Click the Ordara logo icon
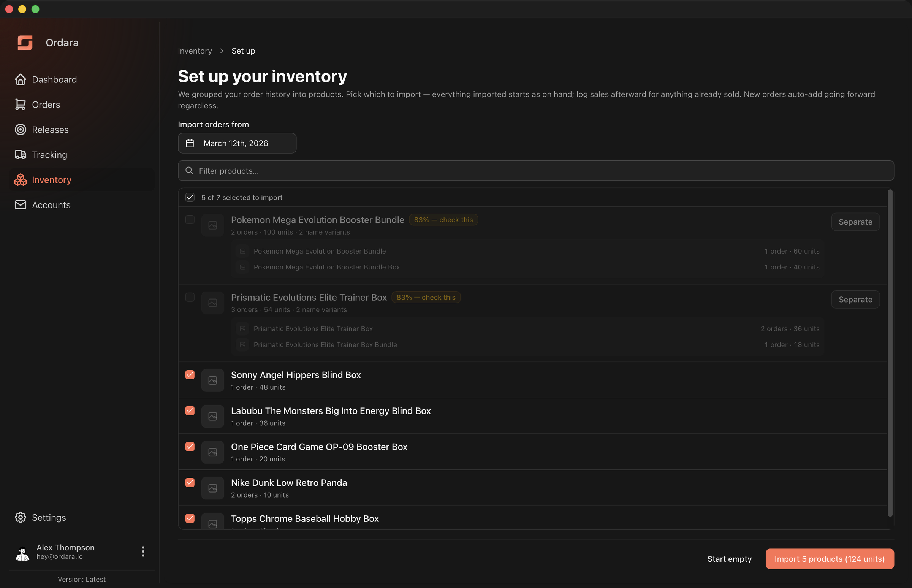The image size is (912, 588). [25, 43]
